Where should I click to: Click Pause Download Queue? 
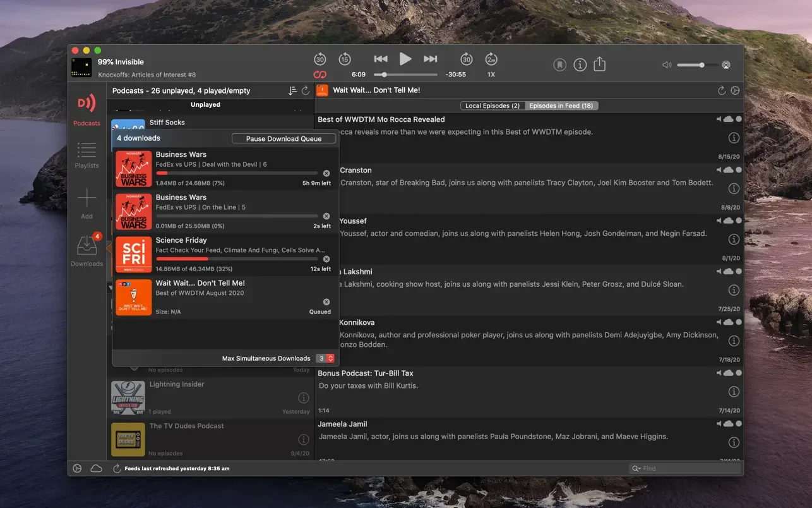coord(284,138)
